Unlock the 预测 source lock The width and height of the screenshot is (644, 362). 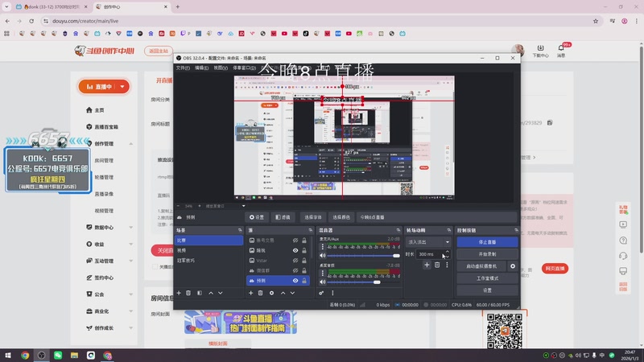tap(304, 281)
